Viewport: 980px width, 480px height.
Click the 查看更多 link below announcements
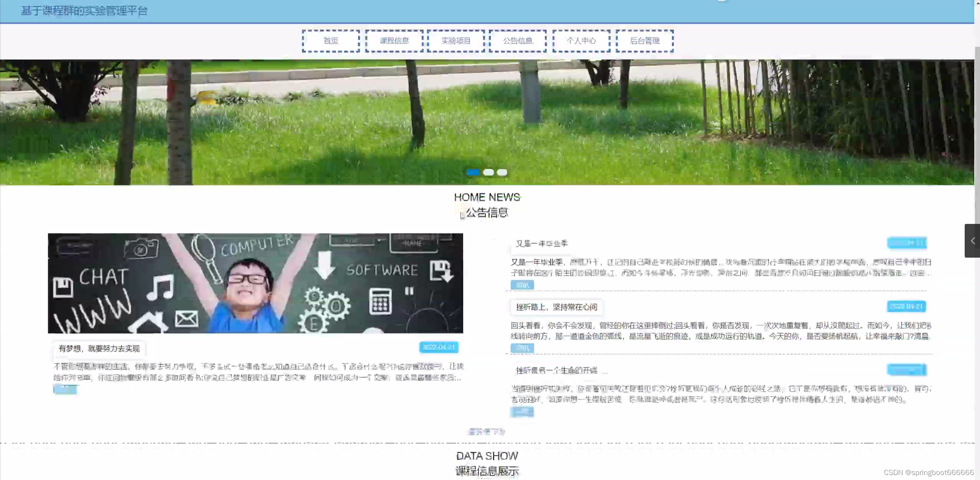pyautogui.click(x=487, y=432)
